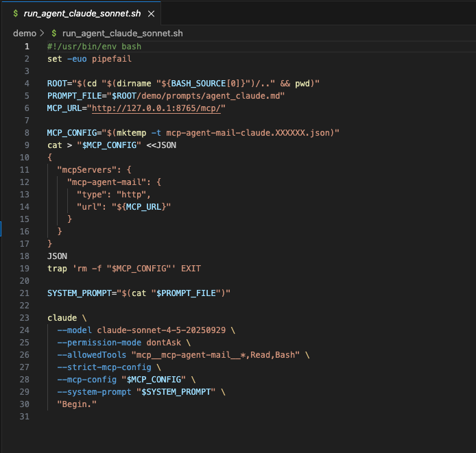
Task: Open the demo folder breadcrumb
Action: [24, 33]
